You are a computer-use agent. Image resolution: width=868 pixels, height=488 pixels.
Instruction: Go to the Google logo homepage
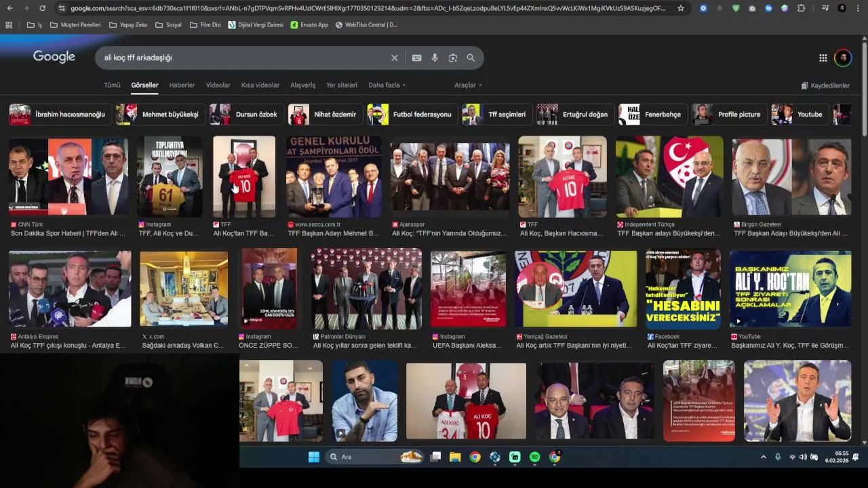54,57
